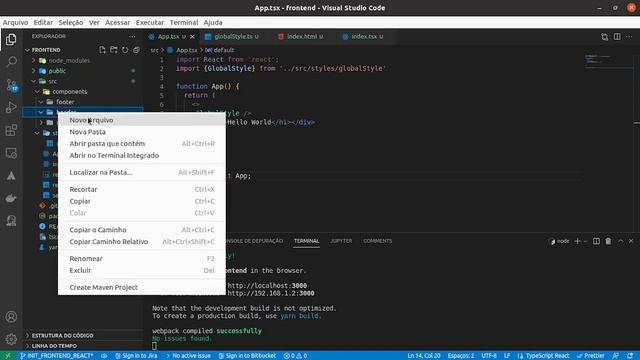Kill terminal with trash icon

tap(608, 241)
